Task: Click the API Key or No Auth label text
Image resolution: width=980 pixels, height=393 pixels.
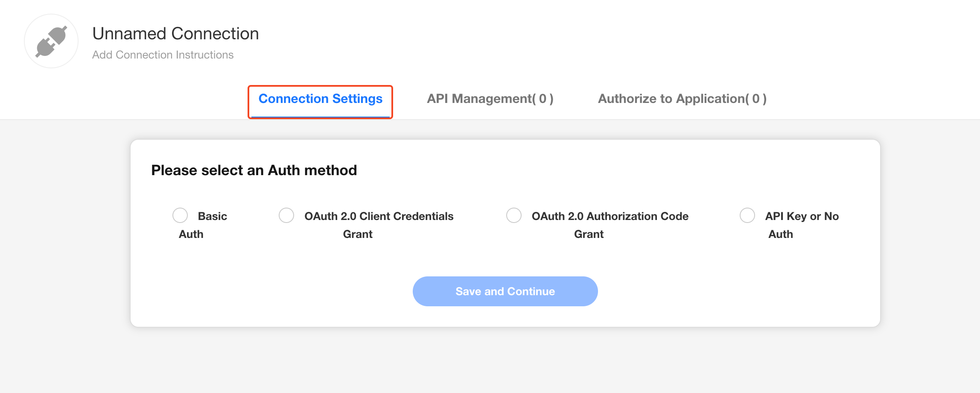Action: coord(802,216)
